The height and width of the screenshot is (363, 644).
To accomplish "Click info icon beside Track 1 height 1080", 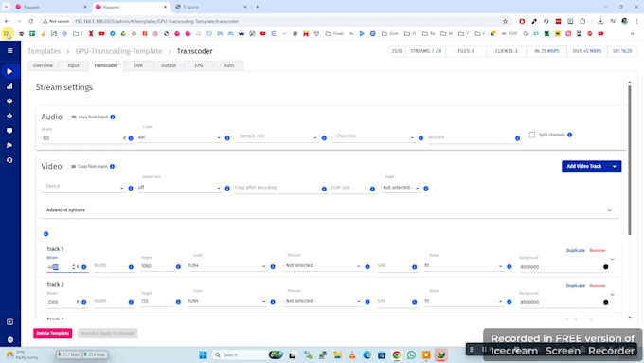I will (178, 267).
